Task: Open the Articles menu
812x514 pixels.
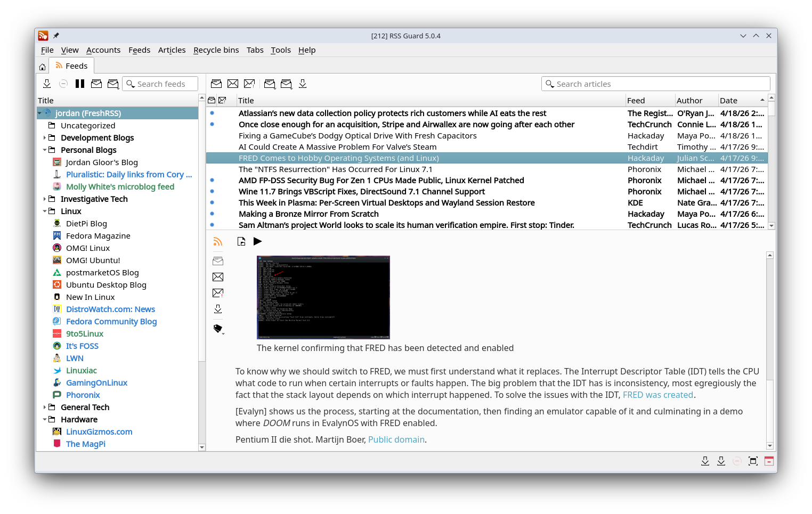Action: tap(172, 50)
